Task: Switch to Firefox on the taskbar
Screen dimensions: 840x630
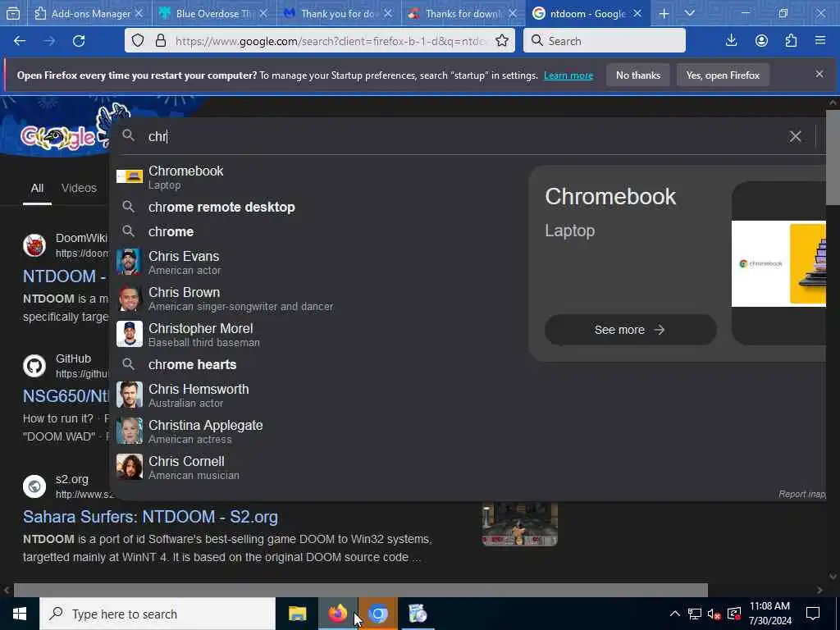Action: pyautogui.click(x=337, y=614)
